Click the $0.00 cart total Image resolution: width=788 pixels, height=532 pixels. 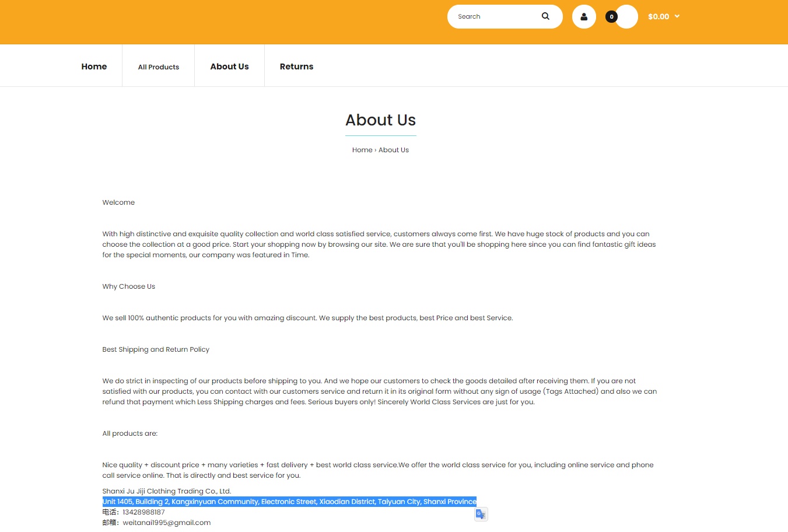coord(659,16)
